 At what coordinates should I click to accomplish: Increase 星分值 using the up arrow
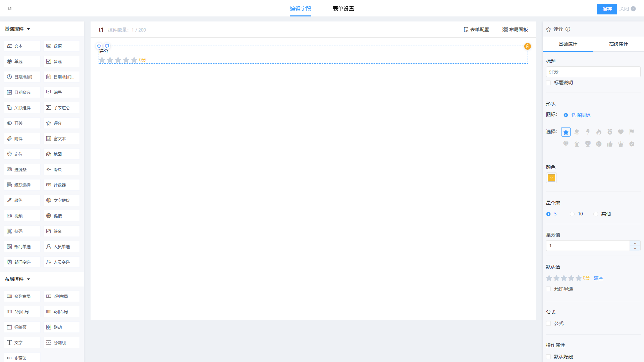point(635,243)
